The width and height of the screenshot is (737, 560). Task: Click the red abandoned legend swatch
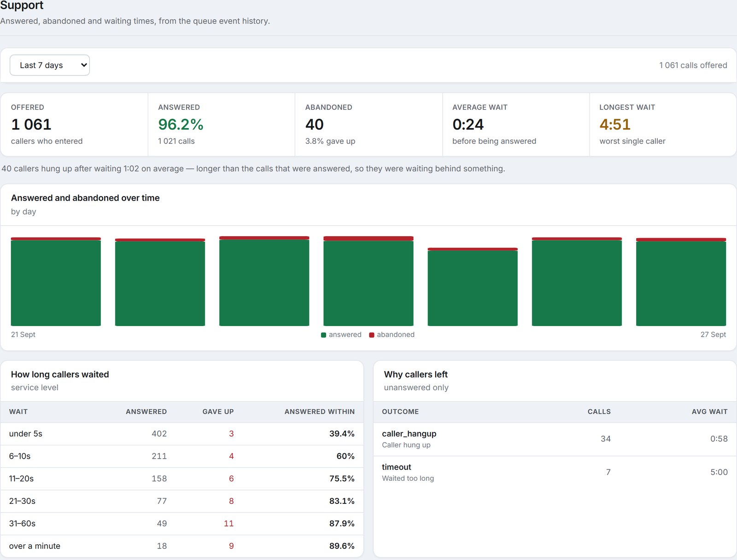coord(372,335)
